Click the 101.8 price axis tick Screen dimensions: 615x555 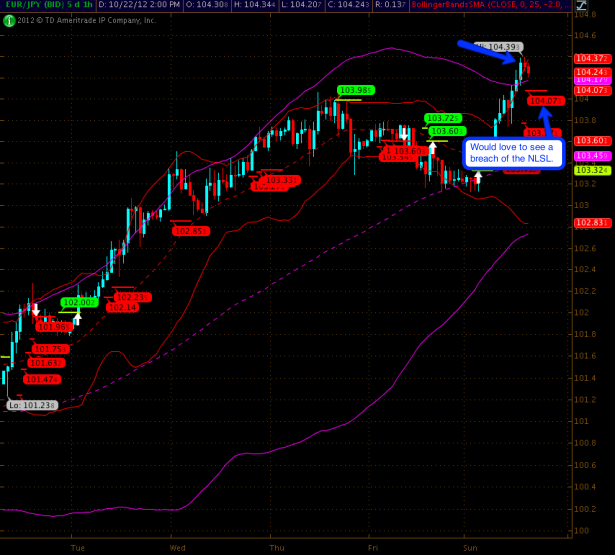coord(585,334)
